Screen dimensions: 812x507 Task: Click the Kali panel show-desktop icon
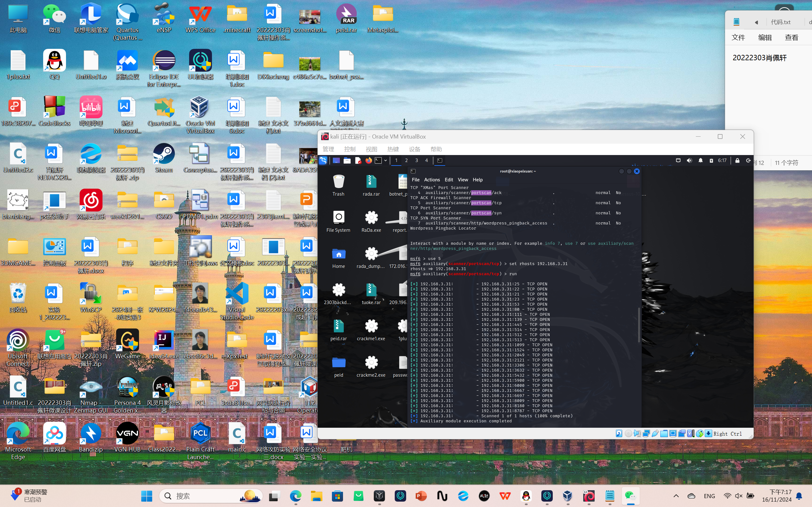point(336,160)
